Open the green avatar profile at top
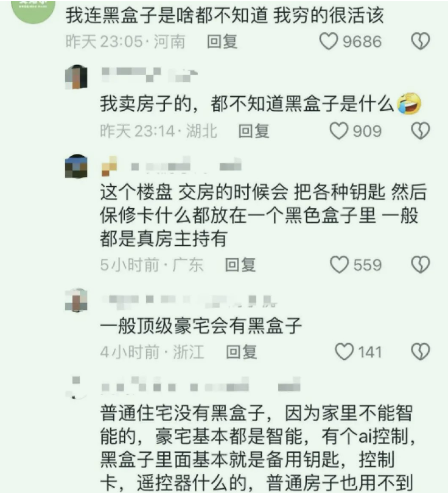This screenshot has width=448, height=493. (33, 12)
